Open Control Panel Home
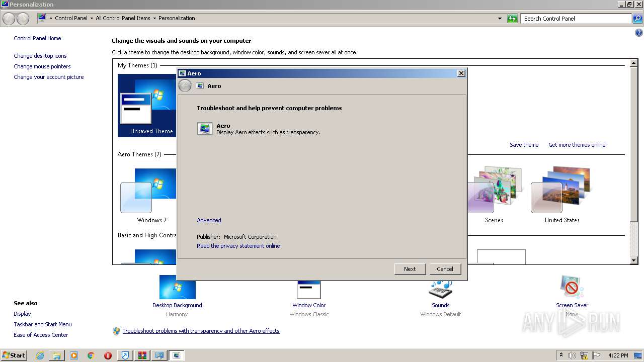Viewport: 644px width, 362px height. click(37, 38)
